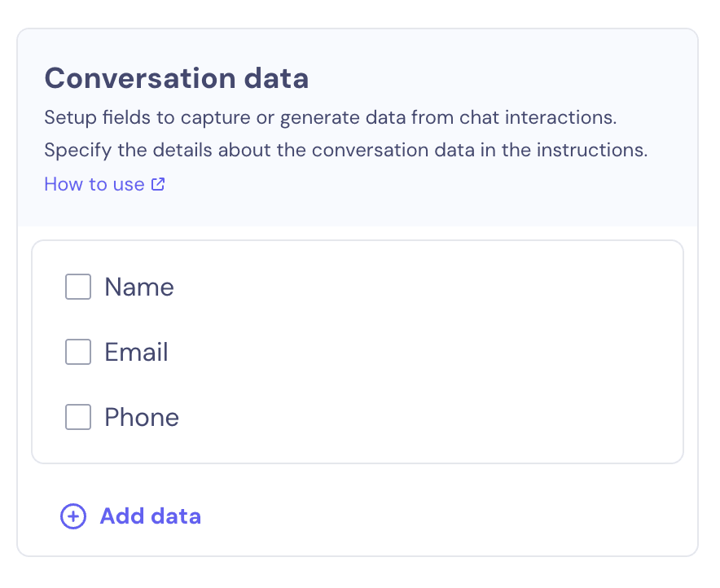Click empty space right of the Email row
This screenshot has width=720, height=588.
coord(427,353)
